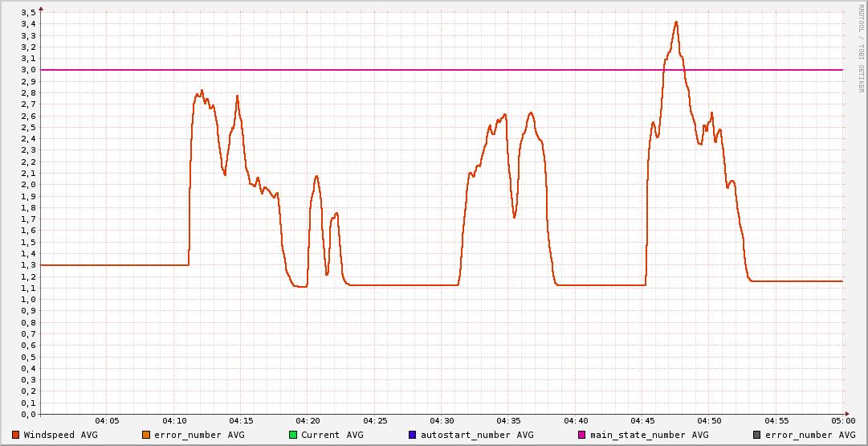Select the magenta main_state_number legend swatch
Viewport: 868px width, 446px height.
pyautogui.click(x=582, y=435)
